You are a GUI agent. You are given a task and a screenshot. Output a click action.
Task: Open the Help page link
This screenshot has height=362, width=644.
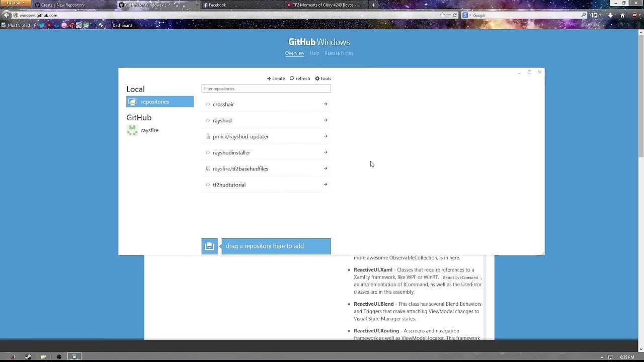(x=314, y=53)
